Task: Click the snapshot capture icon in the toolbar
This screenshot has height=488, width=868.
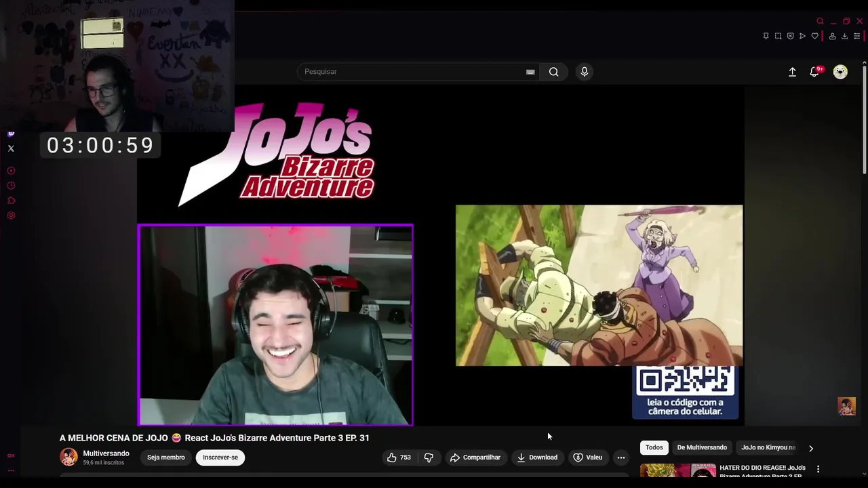Action: tap(778, 36)
